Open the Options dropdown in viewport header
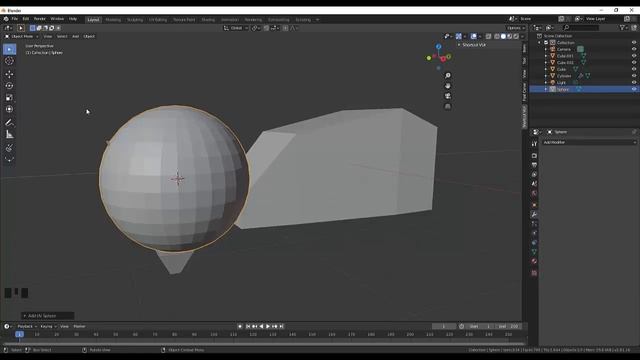This screenshot has width=640, height=360. pyautogui.click(x=515, y=28)
